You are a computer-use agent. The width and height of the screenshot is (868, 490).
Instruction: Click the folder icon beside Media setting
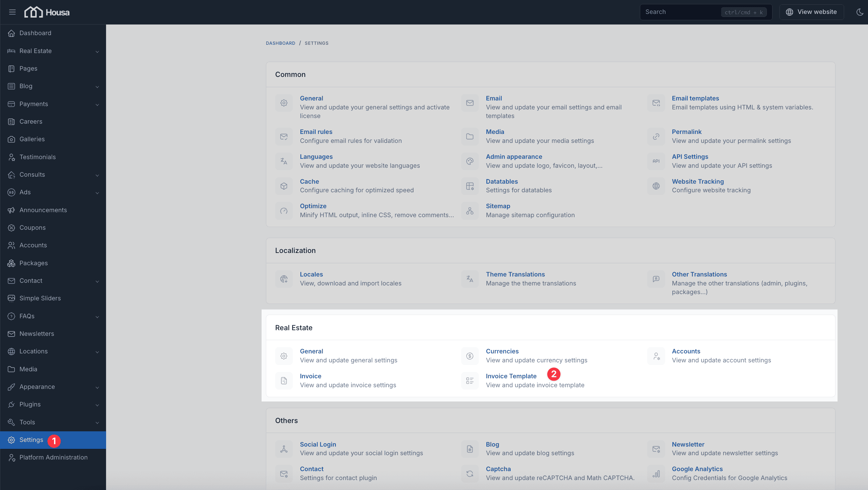470,137
